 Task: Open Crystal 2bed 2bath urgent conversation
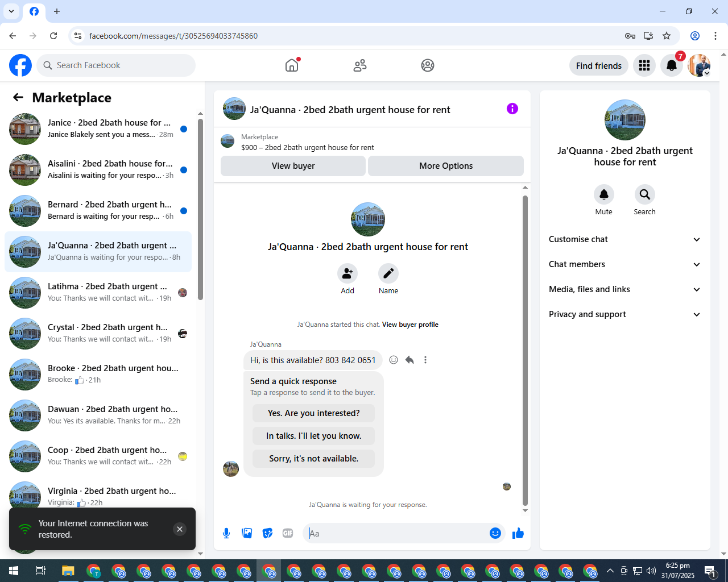coord(98,334)
